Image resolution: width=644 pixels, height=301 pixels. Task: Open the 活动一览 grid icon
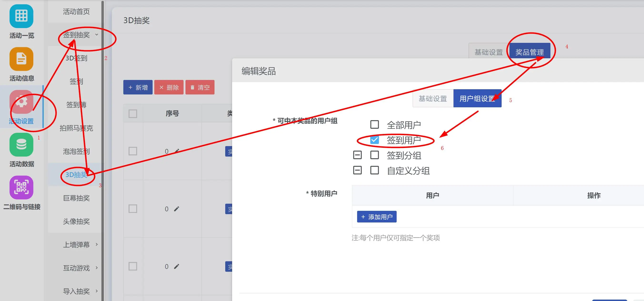(x=21, y=16)
